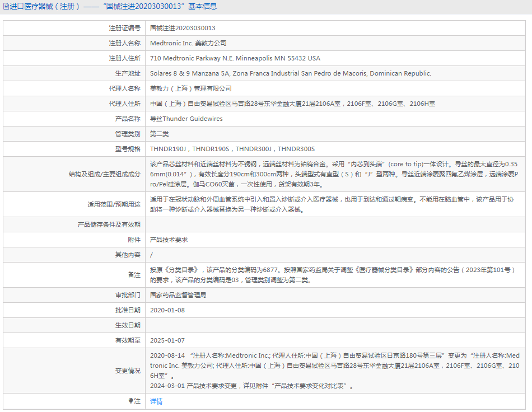The height and width of the screenshot is (412, 532).
Task: Click the 结构及组成/主要组成成分 label
Action: (x=105, y=174)
